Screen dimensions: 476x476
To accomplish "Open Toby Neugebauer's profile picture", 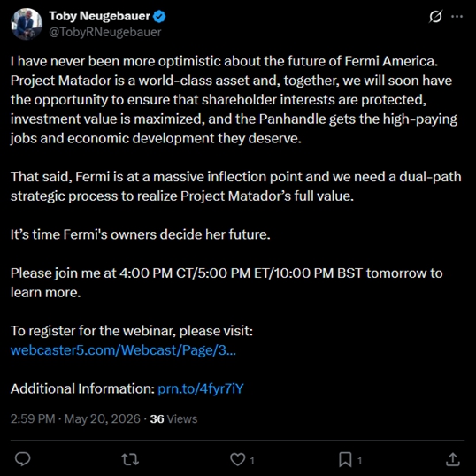I will 27,24.
